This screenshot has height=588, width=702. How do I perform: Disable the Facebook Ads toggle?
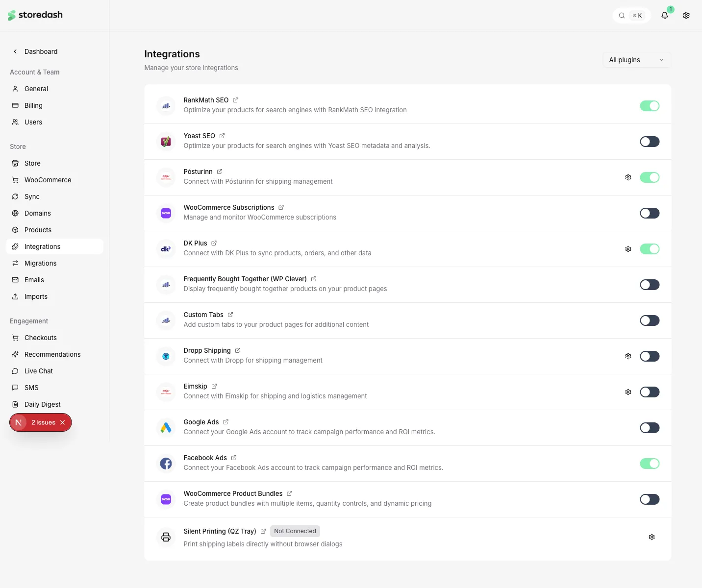click(650, 464)
